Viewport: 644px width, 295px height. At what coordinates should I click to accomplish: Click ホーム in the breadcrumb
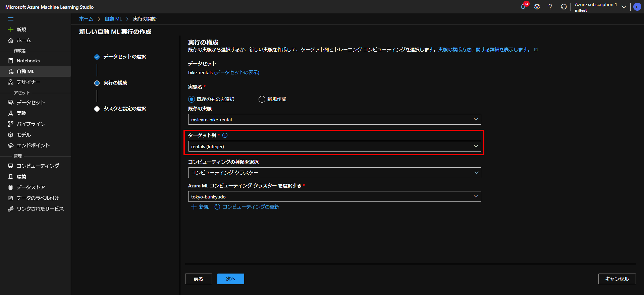point(86,19)
